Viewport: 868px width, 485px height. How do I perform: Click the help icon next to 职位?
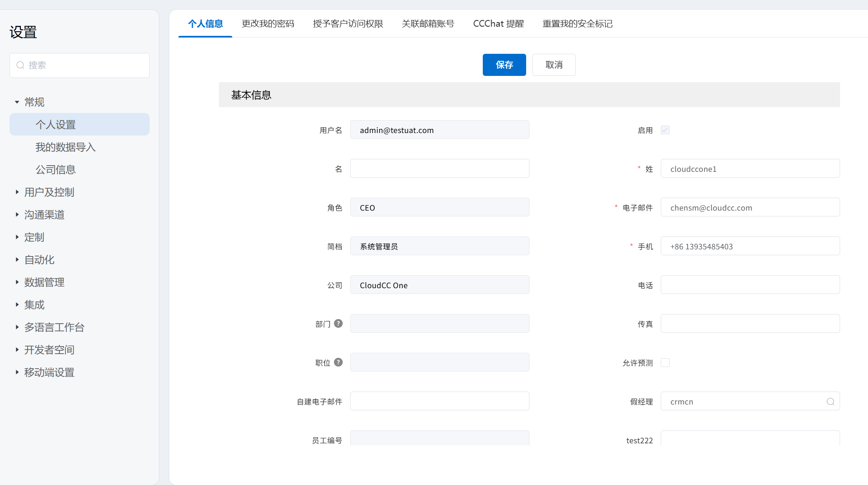click(339, 362)
